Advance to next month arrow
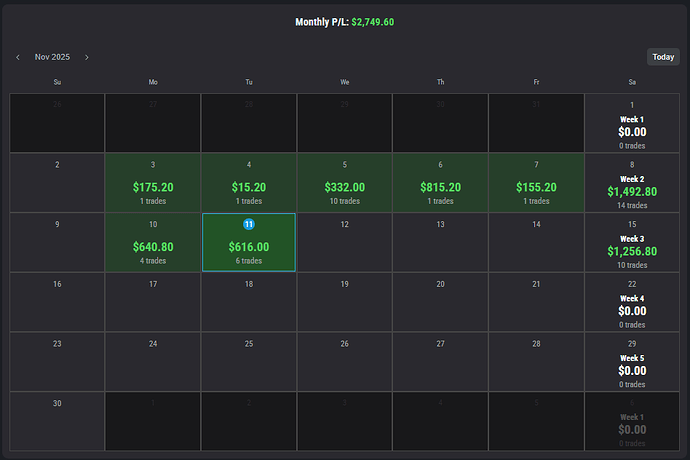 pos(87,57)
